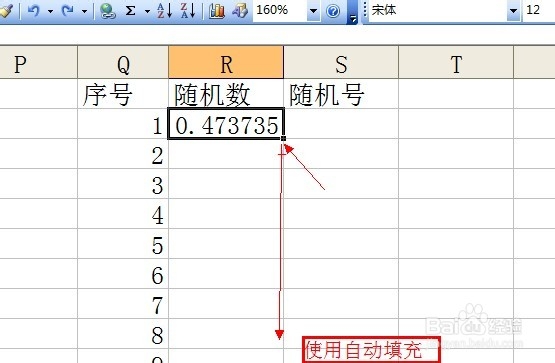Select column T header
The width and height of the screenshot is (555, 363).
(x=456, y=62)
